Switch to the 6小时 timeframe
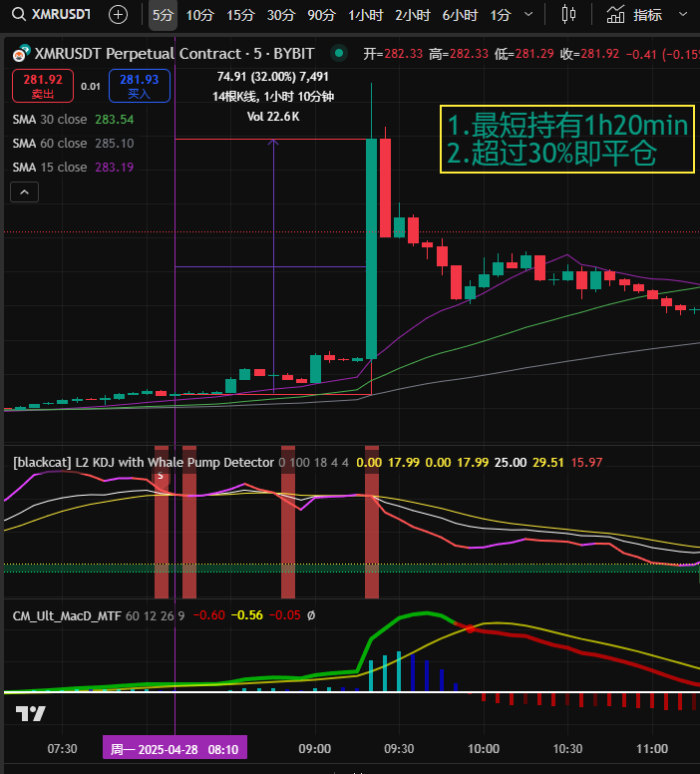Screen dimensions: 700x774 [x=460, y=15]
